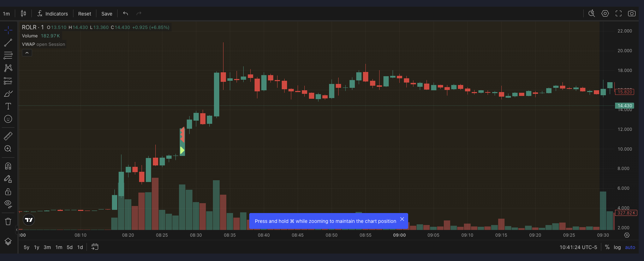
Task: Toggle log scale on price axis
Action: pyautogui.click(x=617, y=247)
